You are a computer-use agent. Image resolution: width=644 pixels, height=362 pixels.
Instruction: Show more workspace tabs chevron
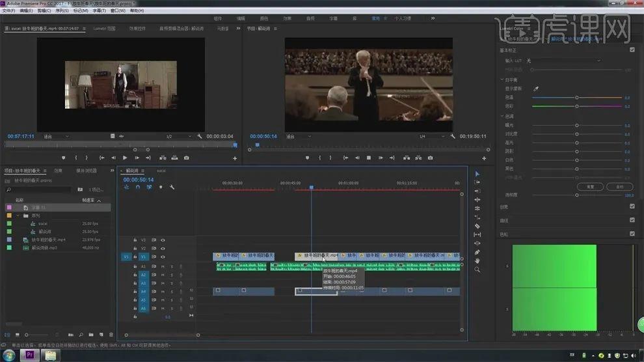click(x=433, y=18)
